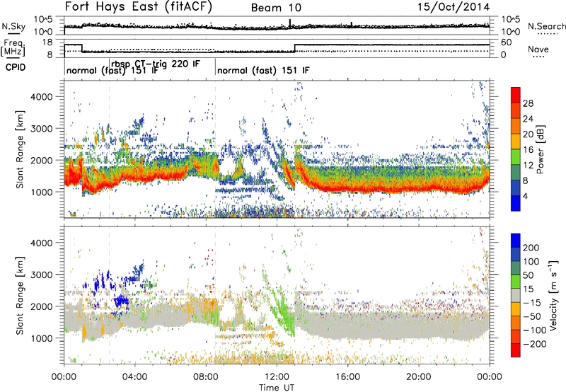
Task: Click the 'Freq. [MHz]' label
Action: [x=13, y=47]
